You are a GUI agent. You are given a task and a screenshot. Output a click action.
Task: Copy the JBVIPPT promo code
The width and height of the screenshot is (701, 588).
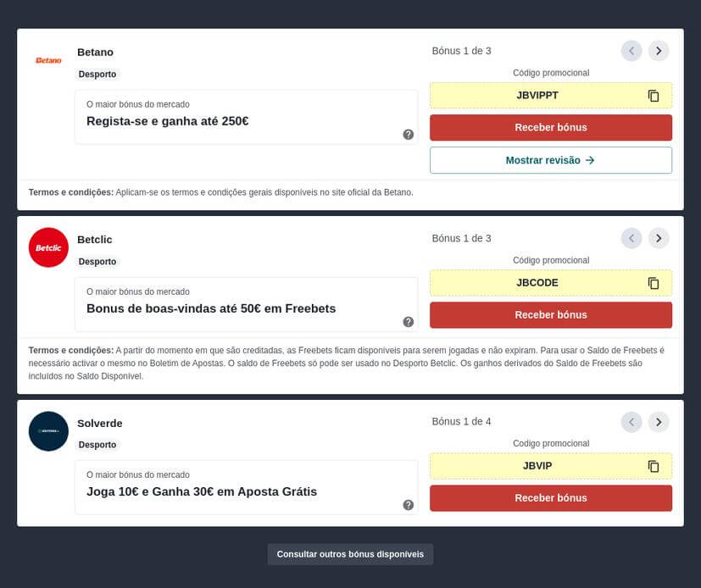pos(654,96)
